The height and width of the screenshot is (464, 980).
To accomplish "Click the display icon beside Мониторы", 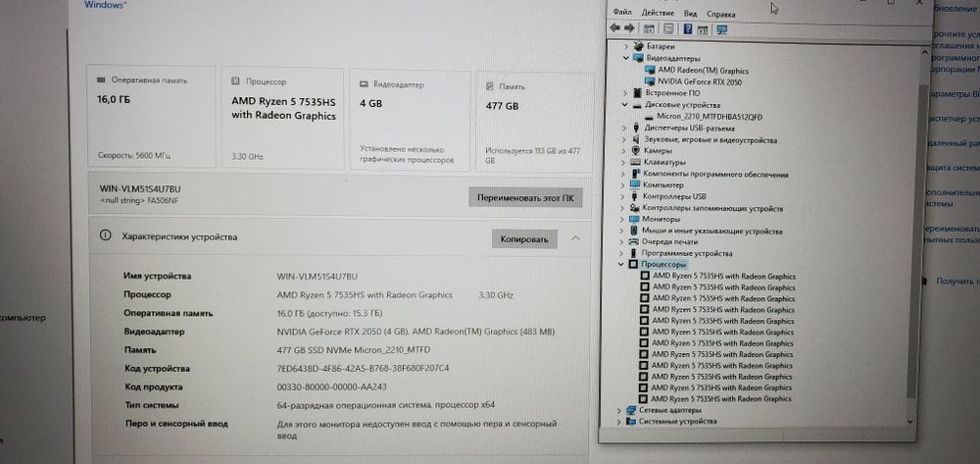I will point(634,220).
